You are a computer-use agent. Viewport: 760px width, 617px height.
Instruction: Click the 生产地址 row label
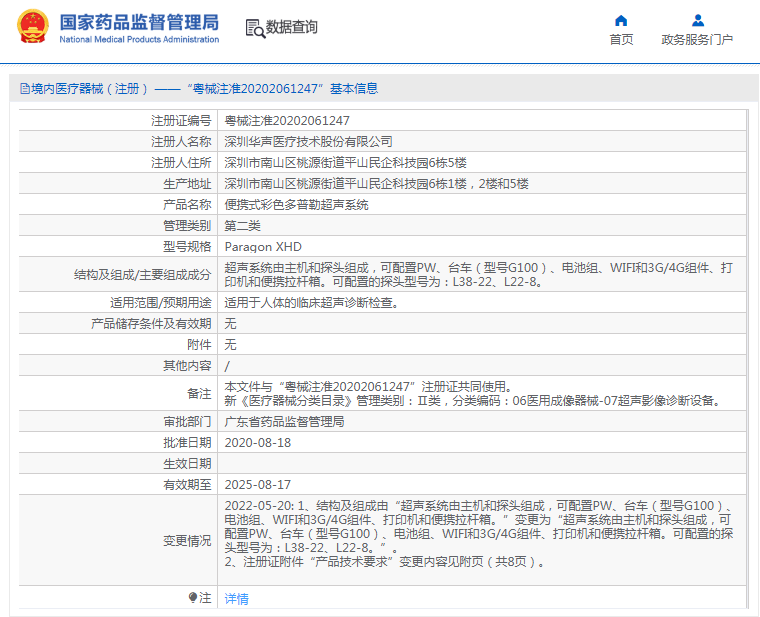pyautogui.click(x=187, y=184)
